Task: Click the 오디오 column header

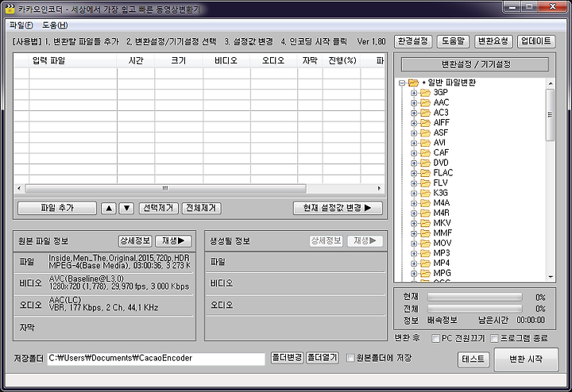Action: point(273,60)
